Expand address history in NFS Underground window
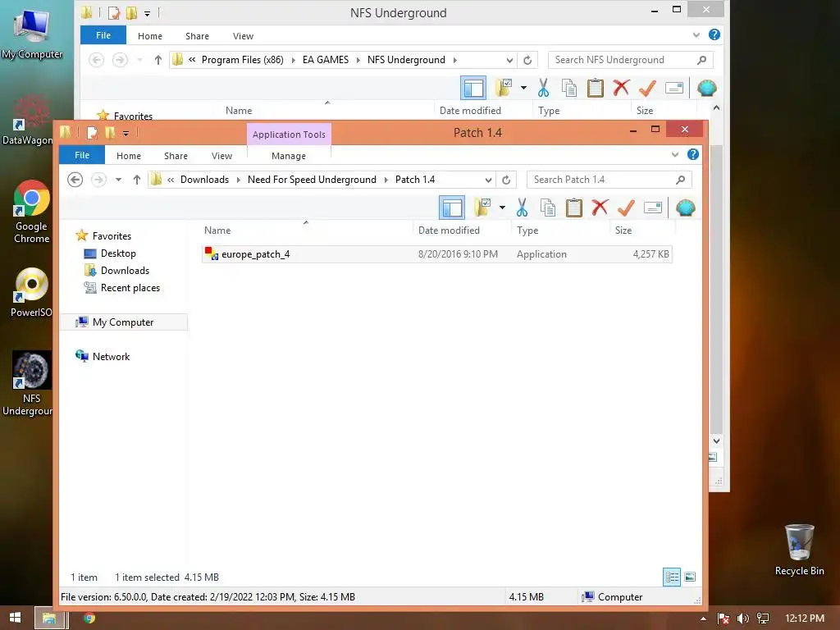840x630 pixels. click(x=509, y=60)
